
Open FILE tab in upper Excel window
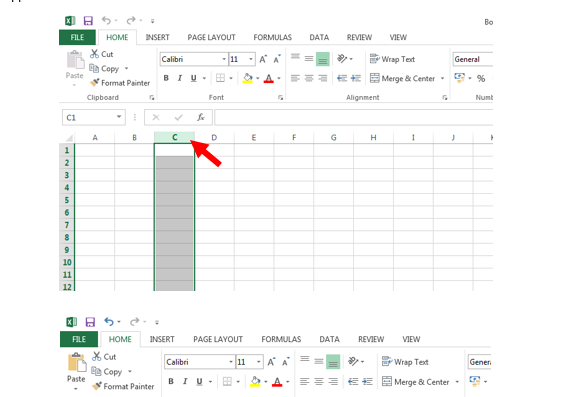point(77,37)
